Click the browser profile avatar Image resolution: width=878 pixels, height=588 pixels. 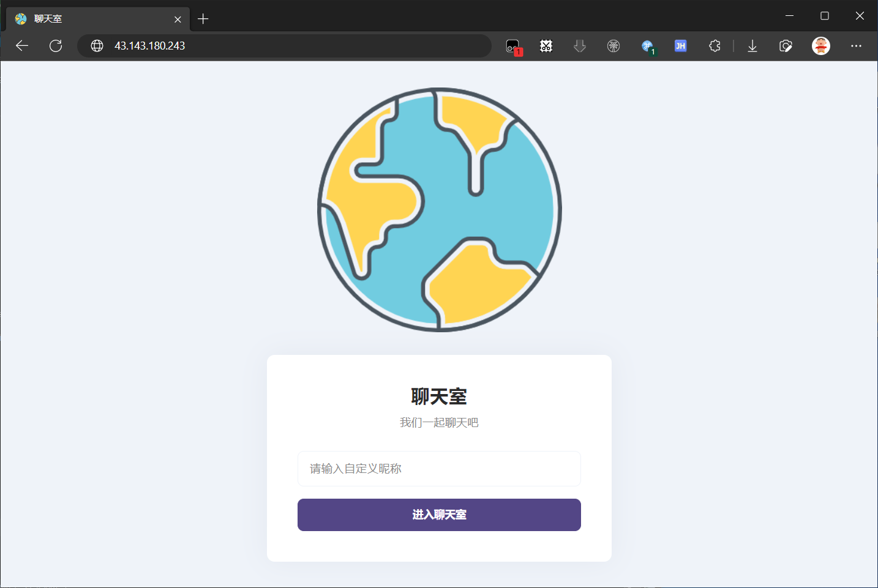tap(820, 45)
